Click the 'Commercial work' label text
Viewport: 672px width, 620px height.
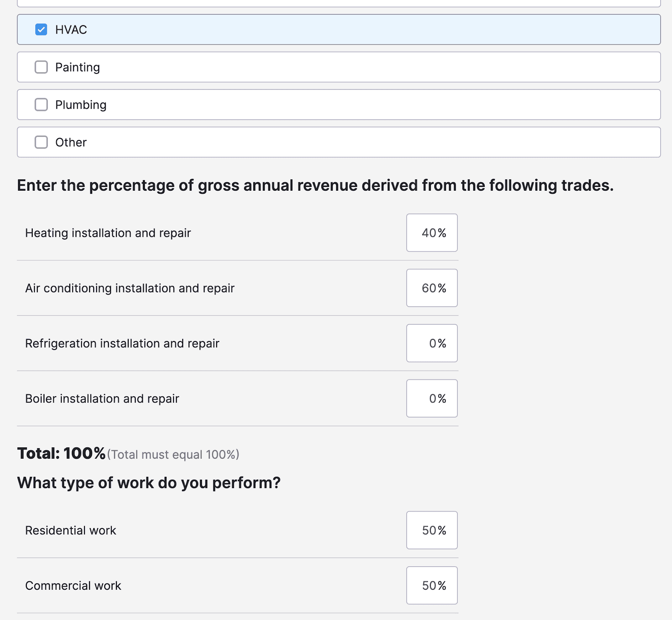coord(73,586)
